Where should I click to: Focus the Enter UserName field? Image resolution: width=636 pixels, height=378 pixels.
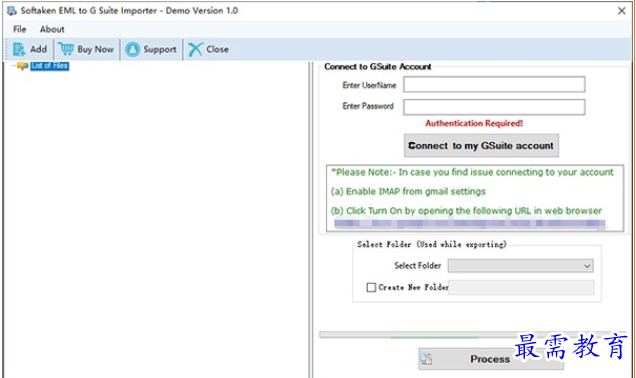point(494,85)
